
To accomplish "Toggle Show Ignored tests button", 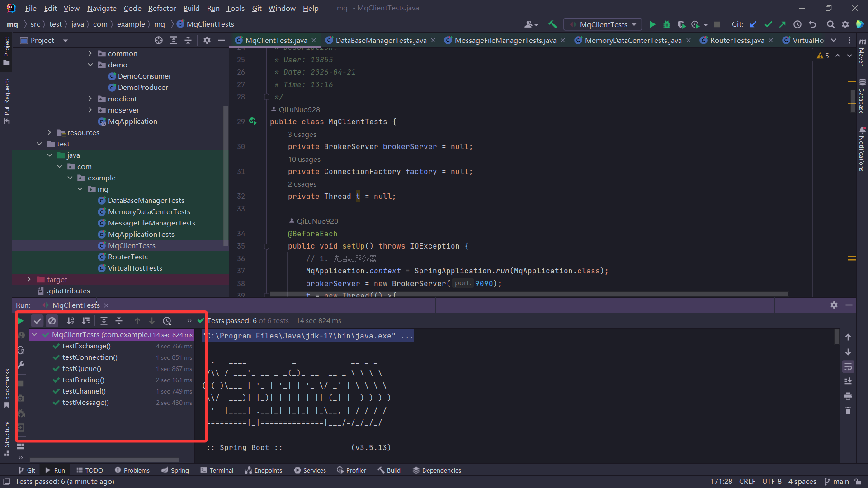I will tap(52, 321).
